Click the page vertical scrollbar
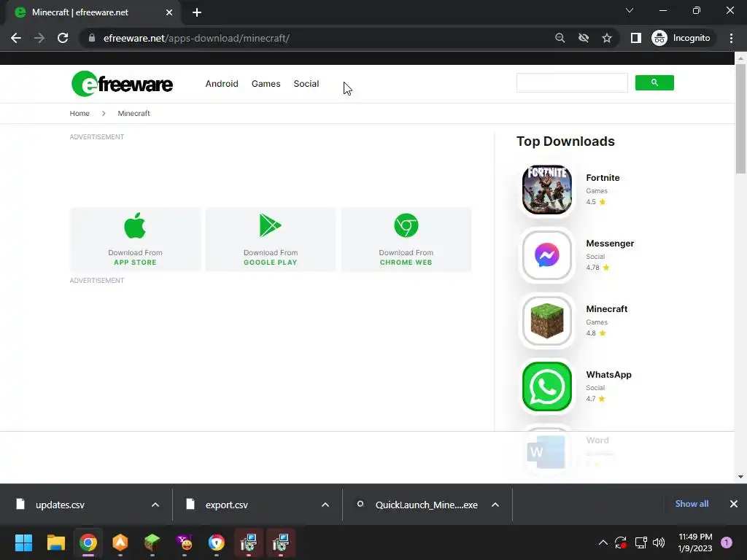 pyautogui.click(x=740, y=119)
